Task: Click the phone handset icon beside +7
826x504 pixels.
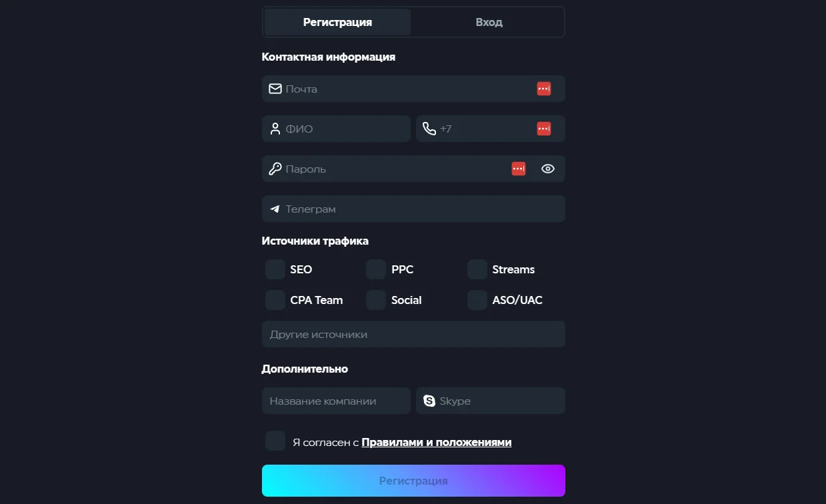Action: [x=430, y=129]
